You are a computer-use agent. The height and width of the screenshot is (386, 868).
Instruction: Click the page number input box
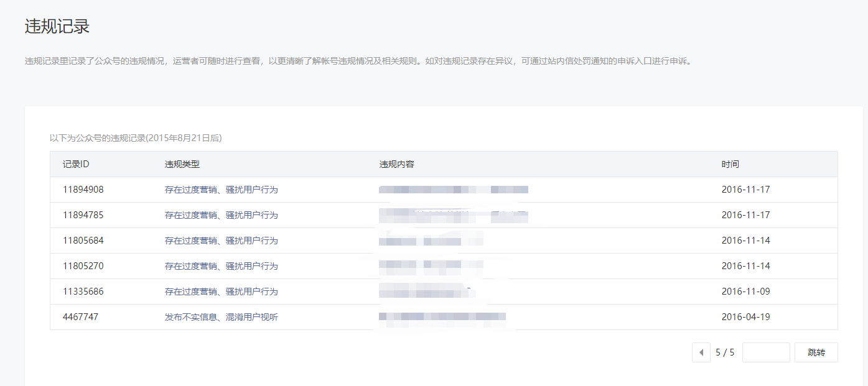766,352
